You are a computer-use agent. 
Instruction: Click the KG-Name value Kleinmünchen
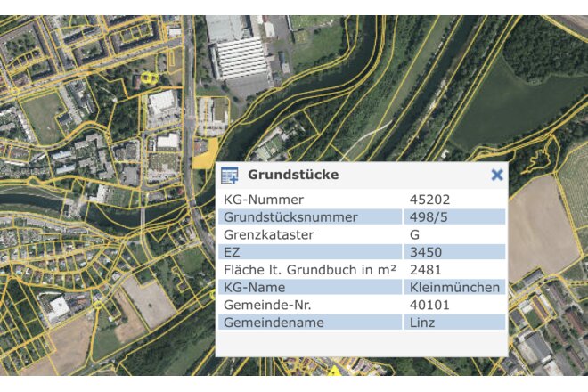coord(454,288)
